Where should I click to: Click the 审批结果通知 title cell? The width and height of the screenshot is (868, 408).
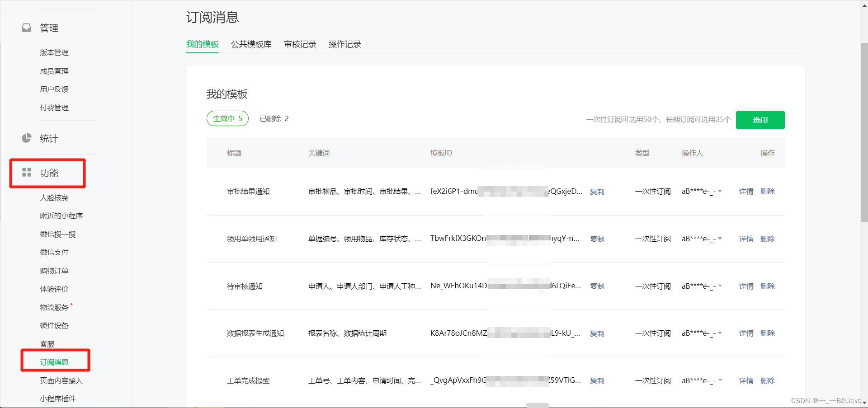(x=248, y=192)
